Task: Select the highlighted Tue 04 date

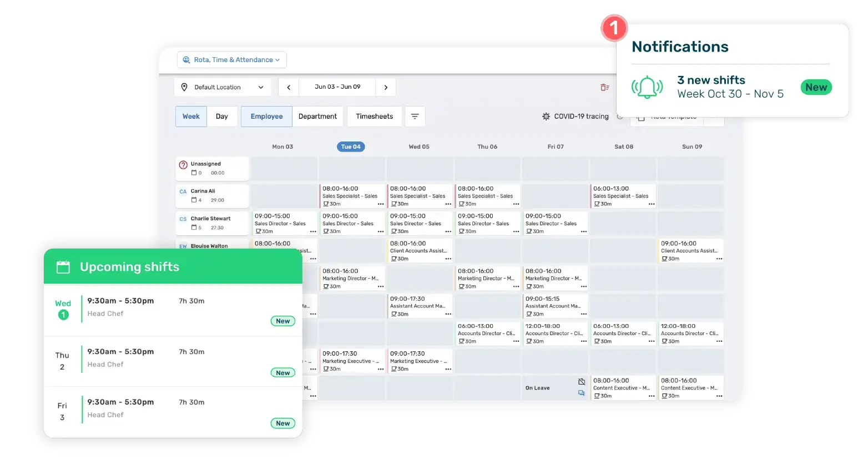Action: point(350,146)
